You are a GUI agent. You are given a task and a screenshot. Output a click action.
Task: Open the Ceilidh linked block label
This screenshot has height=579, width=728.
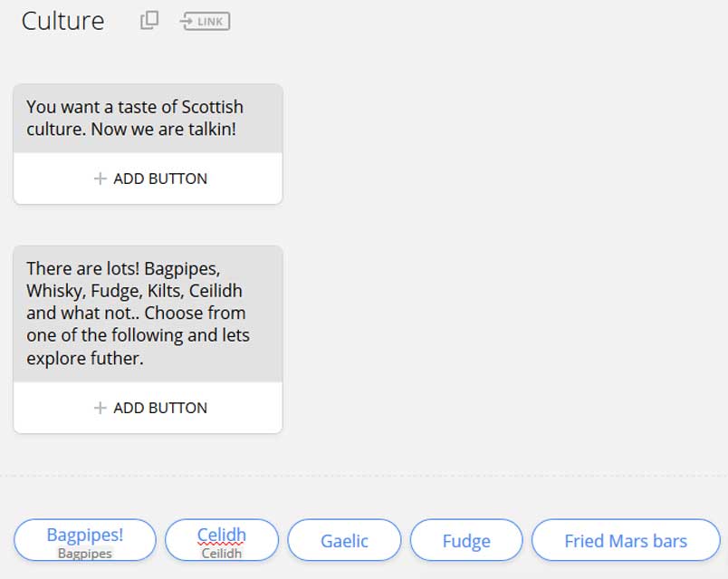[221, 553]
